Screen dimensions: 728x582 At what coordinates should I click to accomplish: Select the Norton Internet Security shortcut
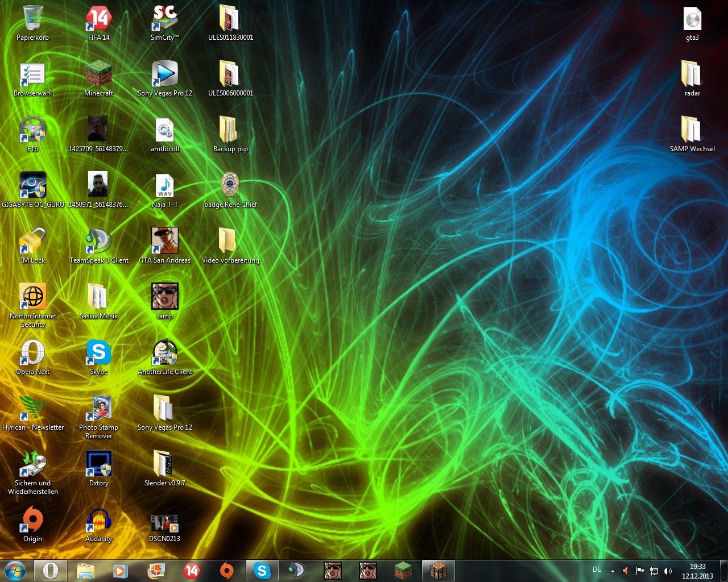[x=32, y=297]
